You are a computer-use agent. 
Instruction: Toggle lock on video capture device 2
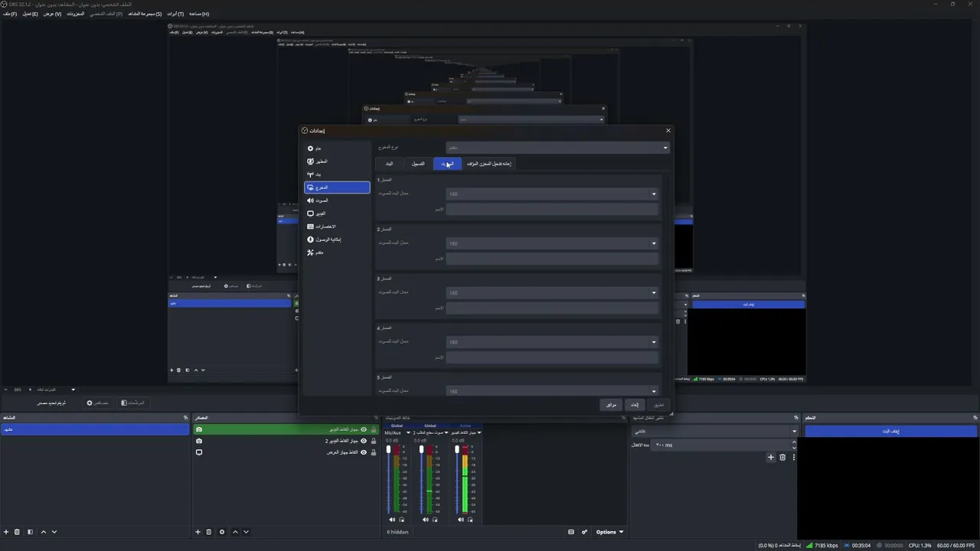(374, 441)
